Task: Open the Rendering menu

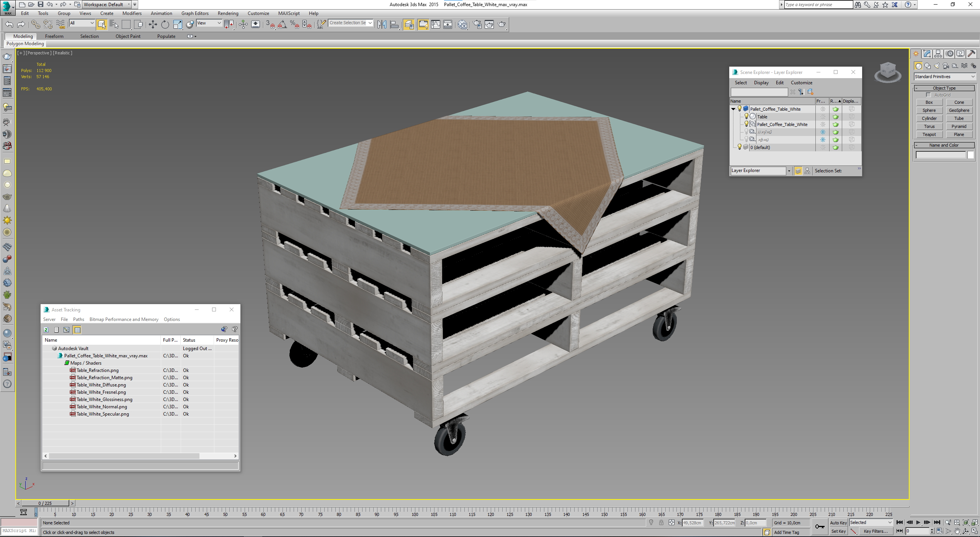Action: [228, 13]
